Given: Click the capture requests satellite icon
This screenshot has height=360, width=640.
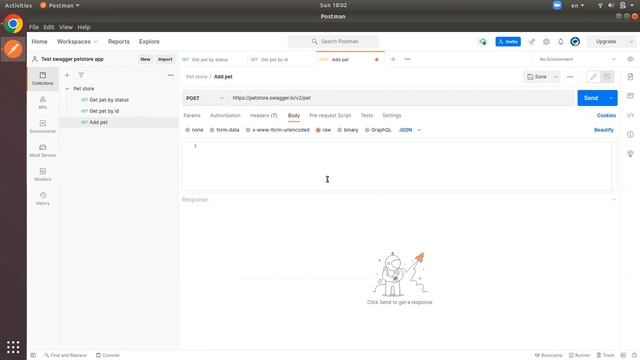Looking at the screenshot, I should [x=531, y=42].
